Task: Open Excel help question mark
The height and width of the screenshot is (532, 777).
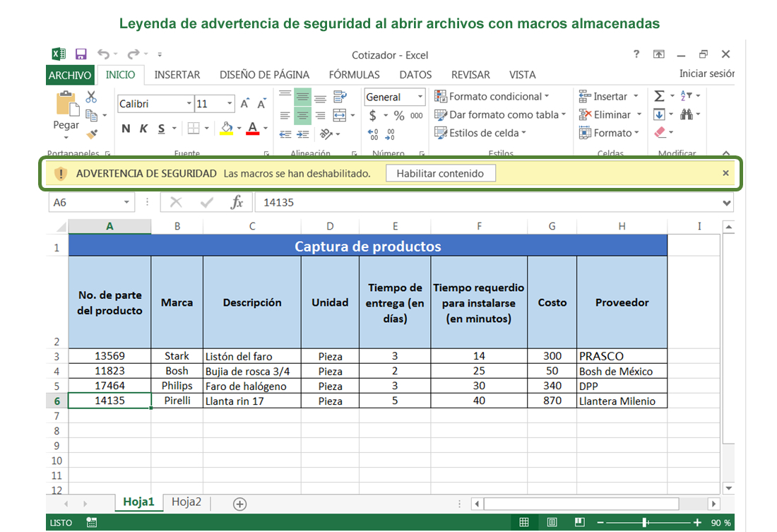Action: coord(636,54)
